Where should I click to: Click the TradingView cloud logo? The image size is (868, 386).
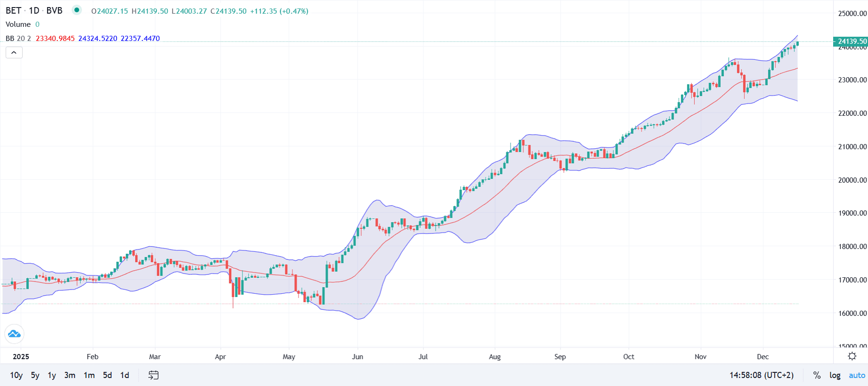click(14, 334)
